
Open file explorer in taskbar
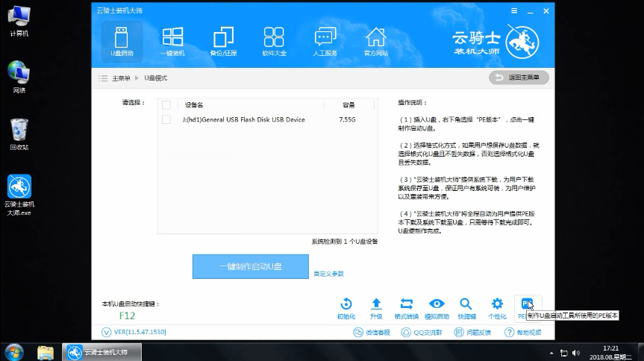pyautogui.click(x=46, y=352)
